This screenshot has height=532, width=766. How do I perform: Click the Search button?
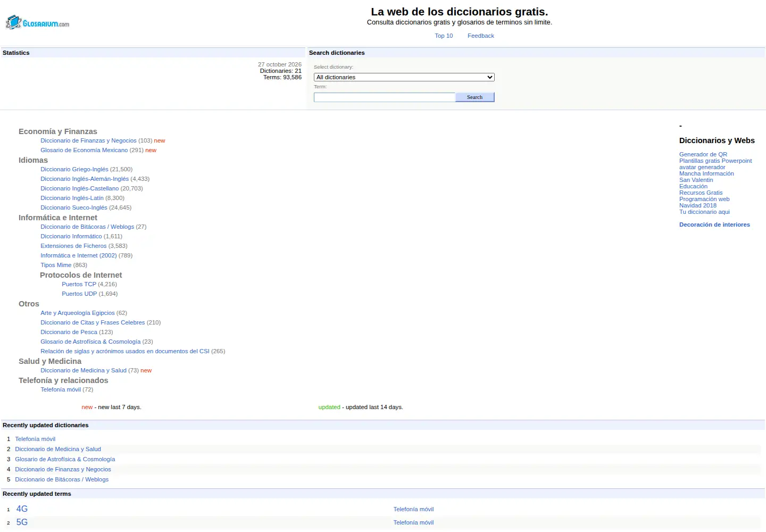(475, 97)
